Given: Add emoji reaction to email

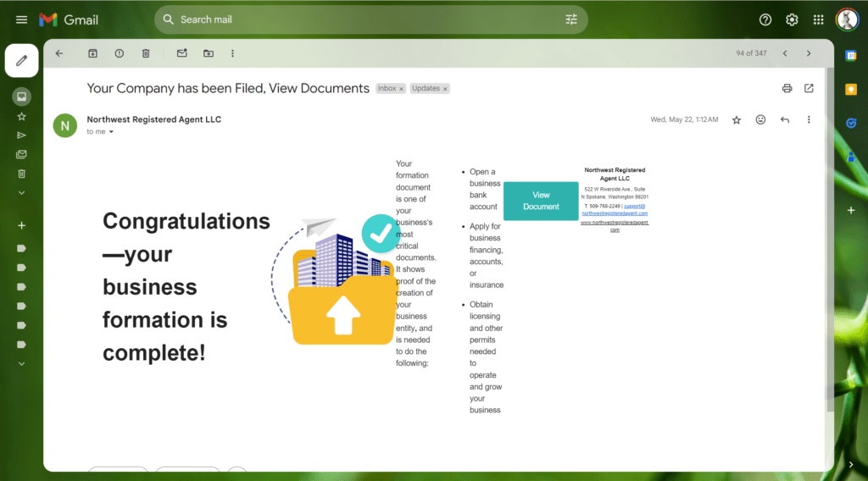Looking at the screenshot, I should (x=760, y=120).
